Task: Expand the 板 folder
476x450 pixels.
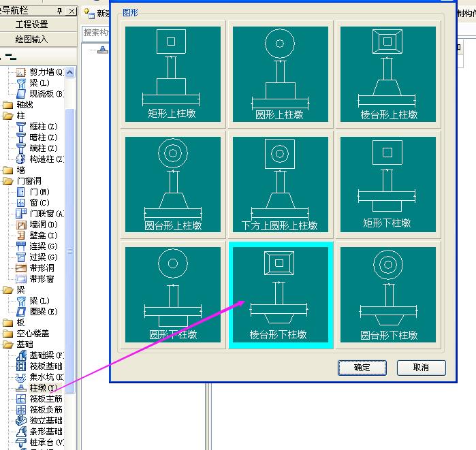Action: (7, 323)
